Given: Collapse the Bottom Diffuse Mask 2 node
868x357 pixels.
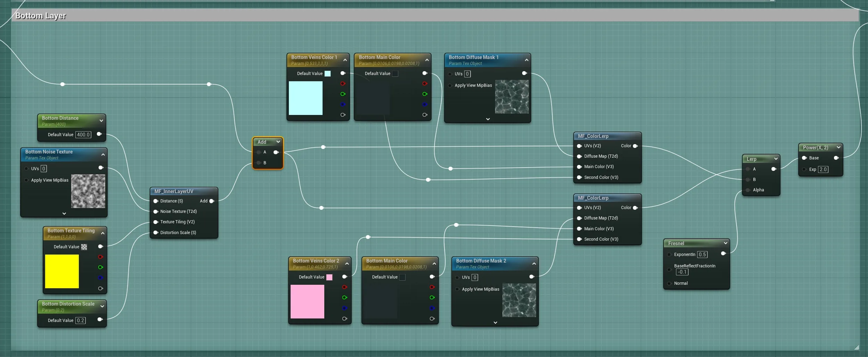Looking at the screenshot, I should tap(534, 264).
